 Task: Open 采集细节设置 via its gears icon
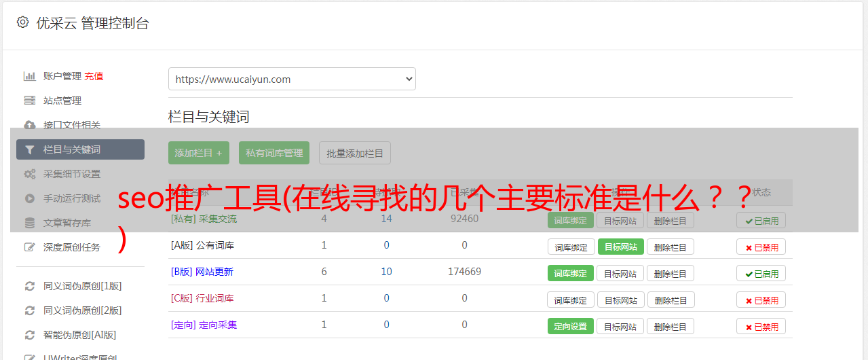(29, 174)
